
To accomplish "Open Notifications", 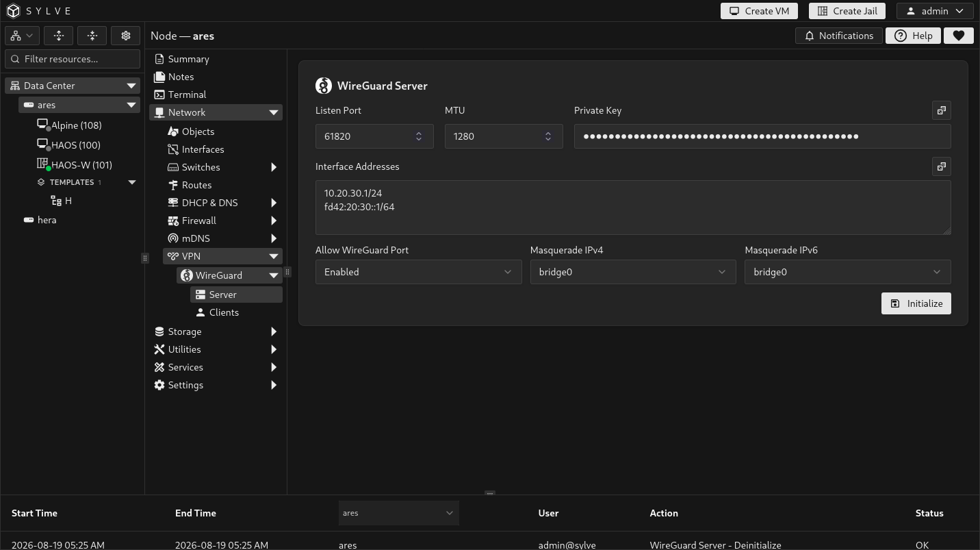I will click(x=838, y=36).
